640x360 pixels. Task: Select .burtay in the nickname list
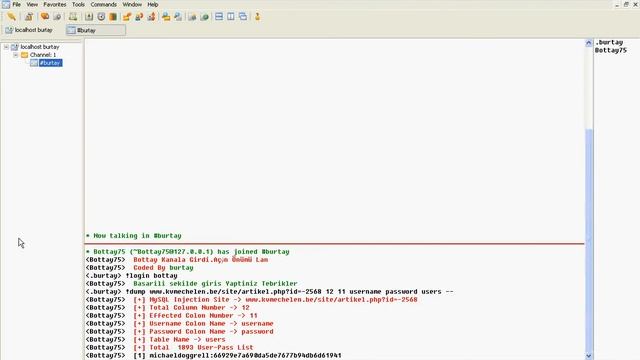[x=609, y=42]
